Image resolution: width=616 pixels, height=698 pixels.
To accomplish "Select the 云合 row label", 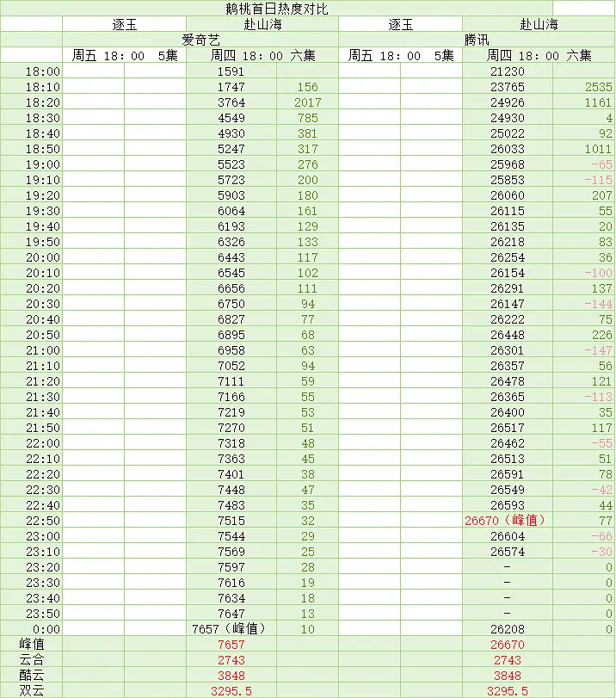I will 32,660.
